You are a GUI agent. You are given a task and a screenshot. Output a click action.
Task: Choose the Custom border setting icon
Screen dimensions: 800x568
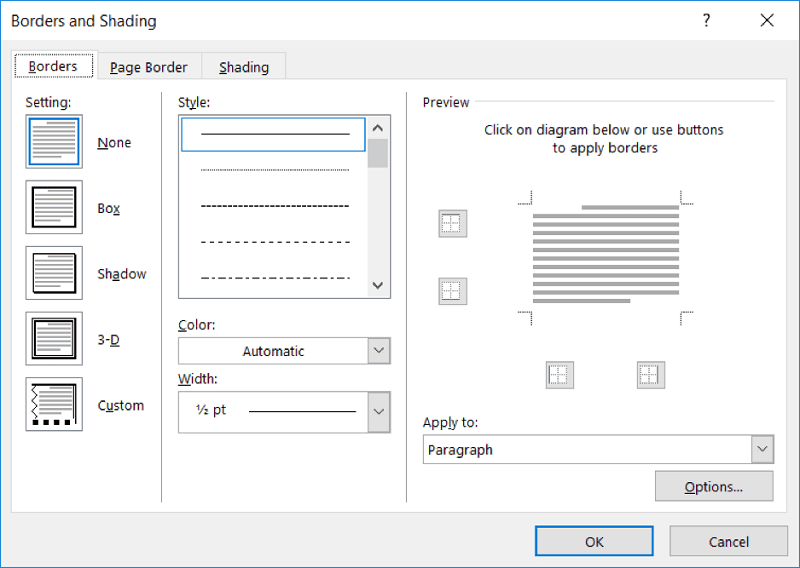click(54, 405)
